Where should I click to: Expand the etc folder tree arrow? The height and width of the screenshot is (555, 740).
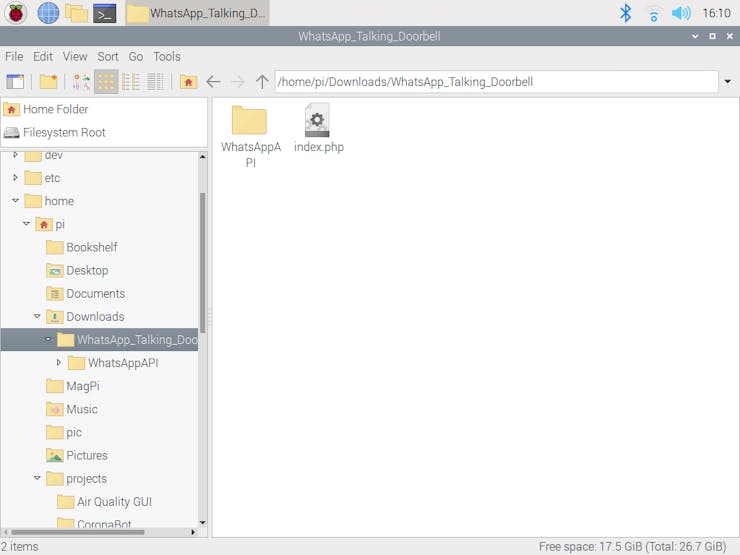coord(15,177)
